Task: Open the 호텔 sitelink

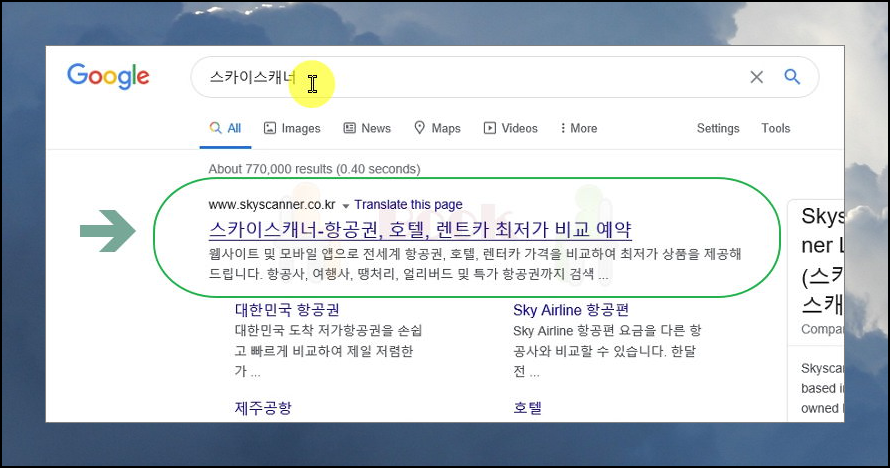Action: click(x=527, y=408)
